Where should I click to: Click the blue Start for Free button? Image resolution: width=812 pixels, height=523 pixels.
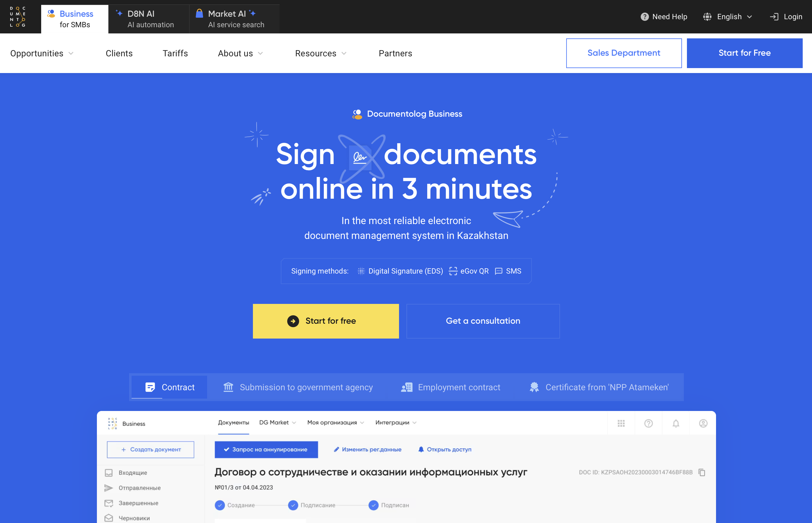point(745,53)
